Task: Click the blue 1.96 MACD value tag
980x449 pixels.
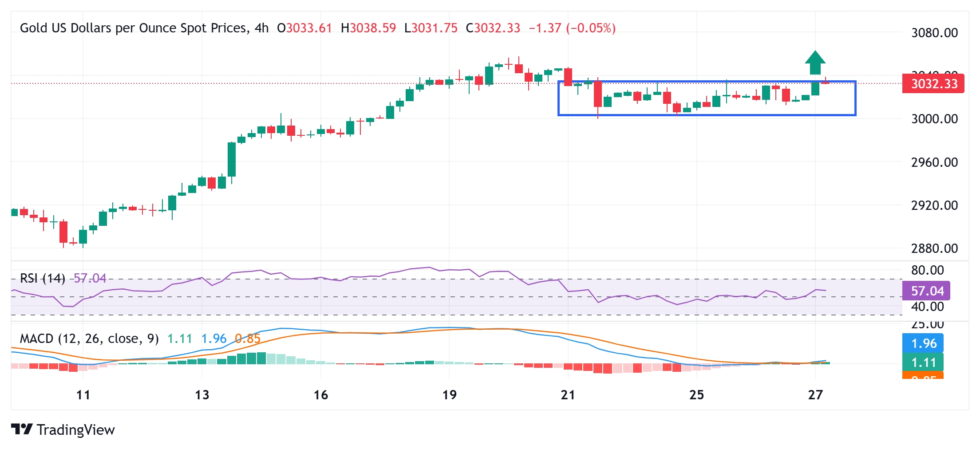Action: tap(923, 343)
